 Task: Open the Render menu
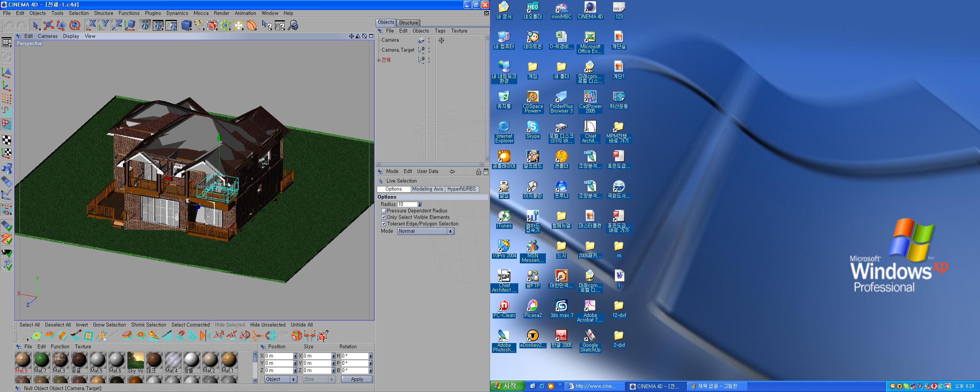point(222,13)
